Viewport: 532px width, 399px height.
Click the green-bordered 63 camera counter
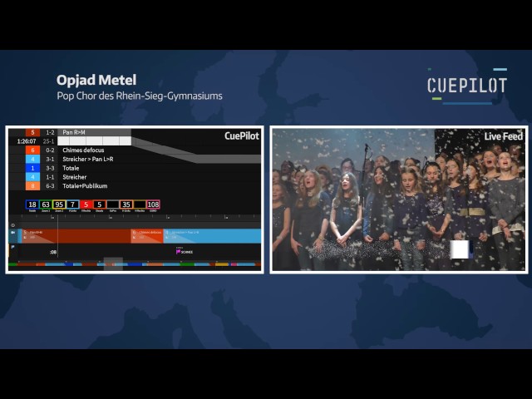(46, 204)
